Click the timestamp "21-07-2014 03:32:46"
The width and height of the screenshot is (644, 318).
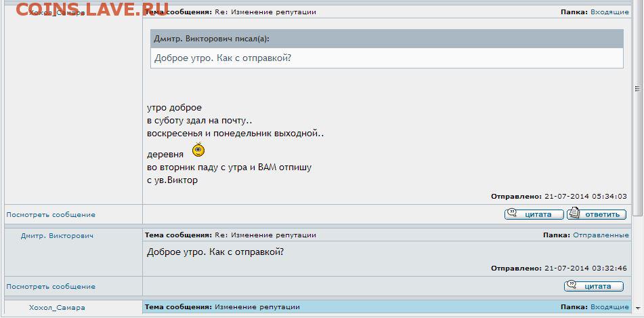coord(586,269)
